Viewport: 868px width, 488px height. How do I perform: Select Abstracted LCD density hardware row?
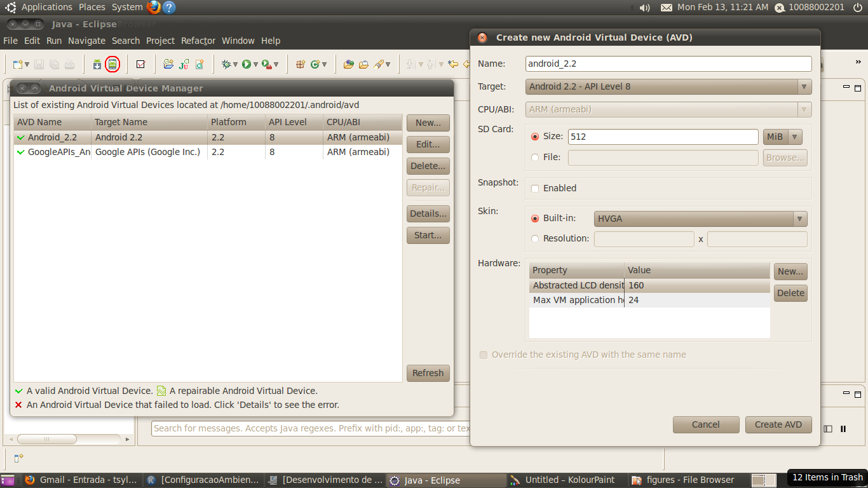click(649, 285)
